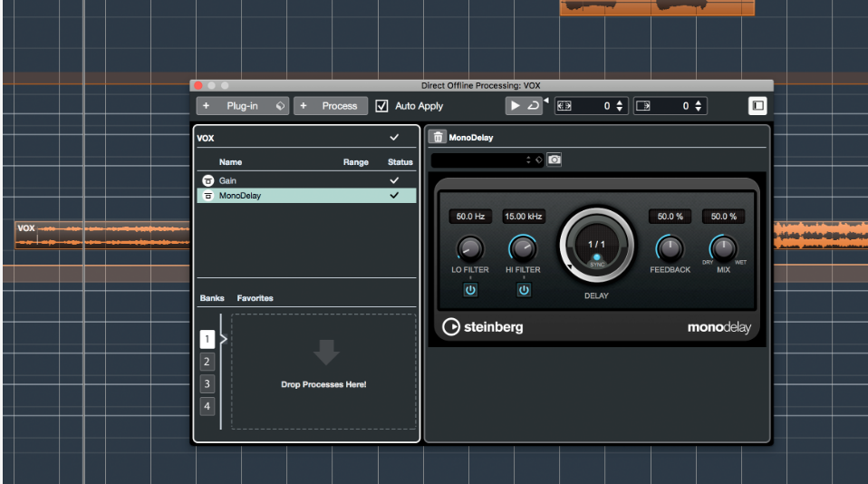
Task: Click the VOX checkmark in the header
Action: click(x=394, y=138)
